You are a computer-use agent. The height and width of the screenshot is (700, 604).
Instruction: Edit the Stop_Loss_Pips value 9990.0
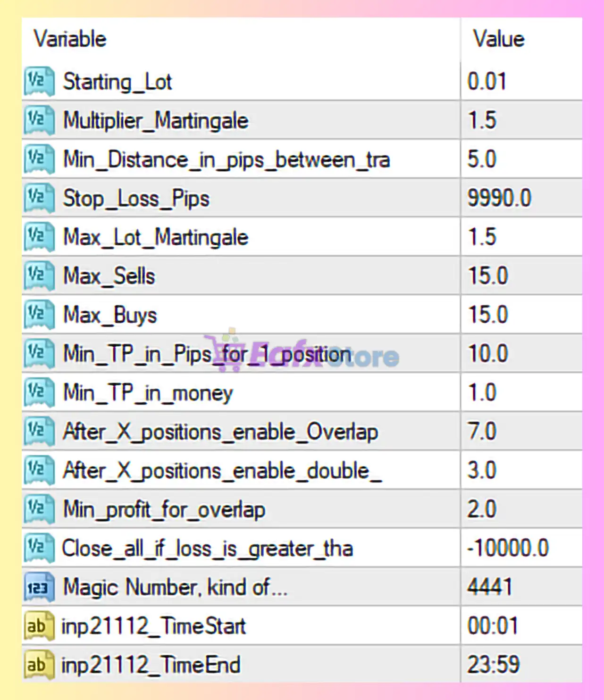(x=499, y=198)
